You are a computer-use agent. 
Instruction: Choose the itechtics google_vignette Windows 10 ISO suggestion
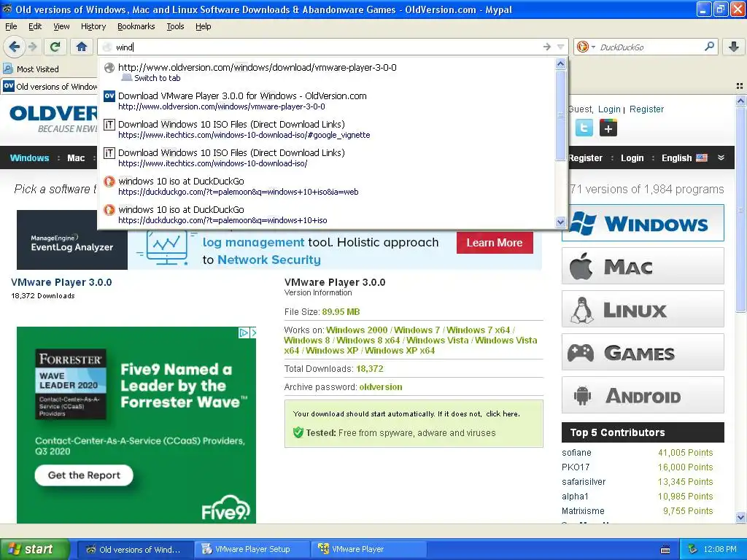[x=326, y=129]
